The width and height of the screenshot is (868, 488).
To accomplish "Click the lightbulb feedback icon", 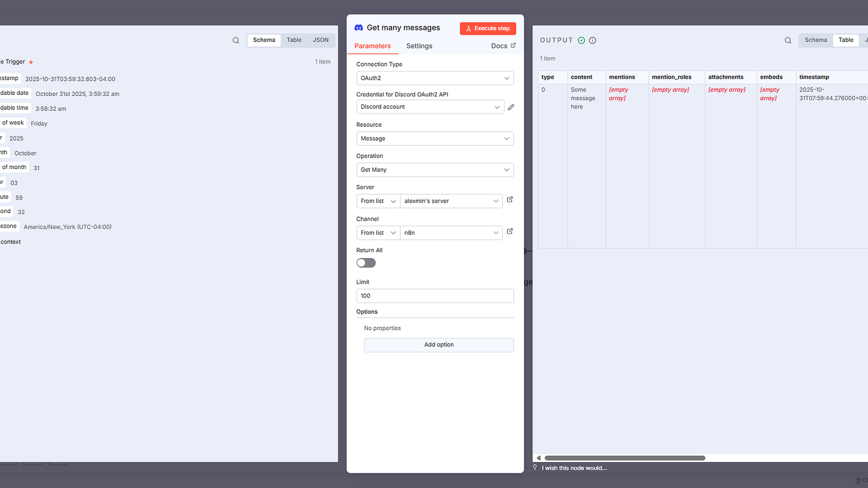I will (x=535, y=467).
